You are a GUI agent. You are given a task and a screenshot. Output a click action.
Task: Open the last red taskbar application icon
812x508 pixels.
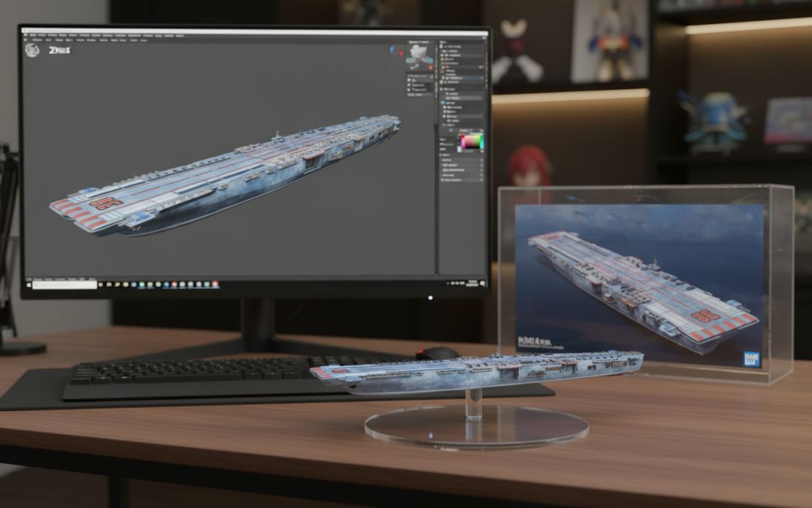pyautogui.click(x=216, y=284)
